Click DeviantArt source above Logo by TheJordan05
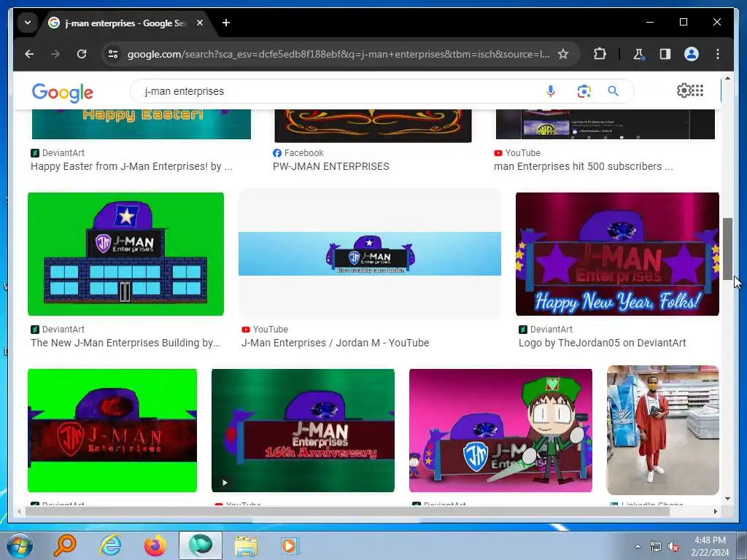This screenshot has width=747, height=560. (546, 330)
